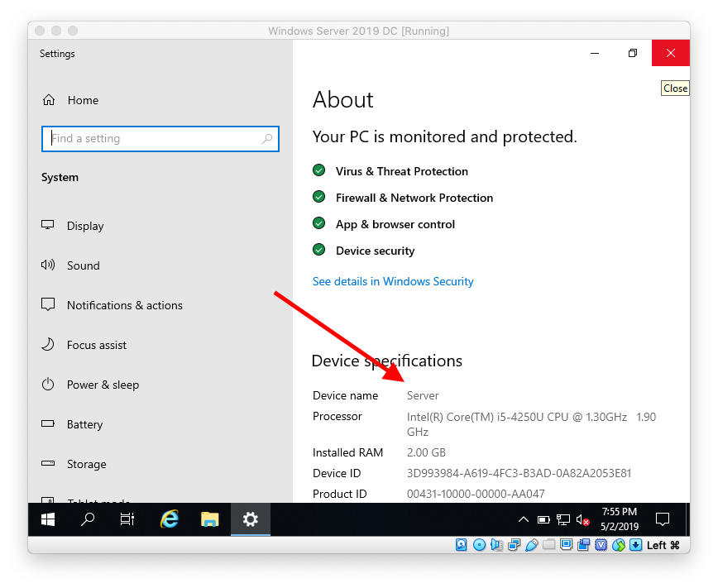Open File Explorer from taskbar
Screen dimensions: 718x588
click(210, 519)
